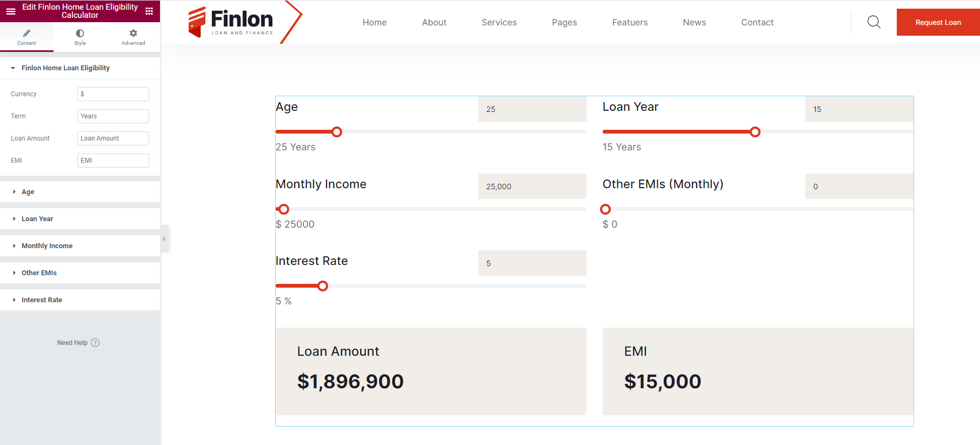Expand the Interest Rate section
Image resolution: width=980 pixels, height=445 pixels.
[x=42, y=300]
